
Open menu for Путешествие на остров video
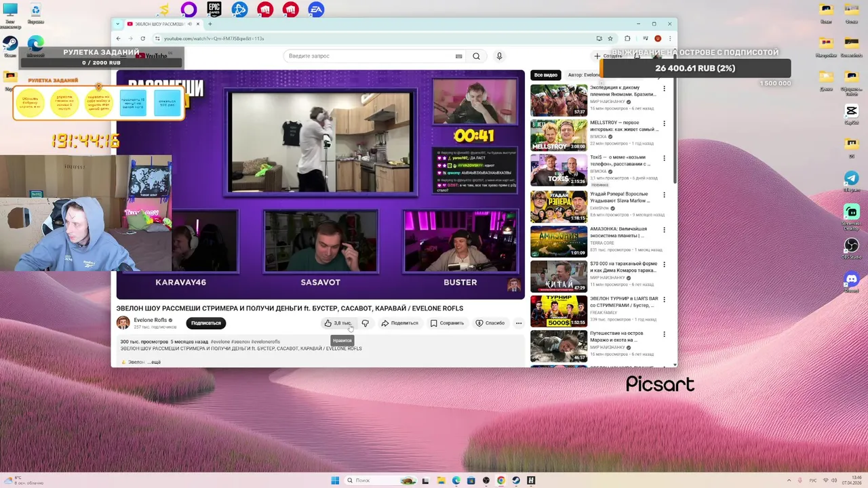point(664,335)
